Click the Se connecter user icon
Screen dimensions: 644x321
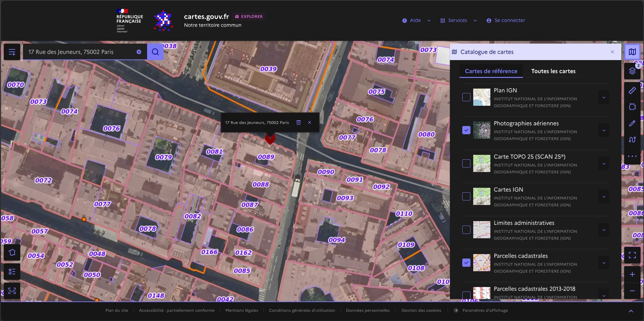click(x=489, y=21)
